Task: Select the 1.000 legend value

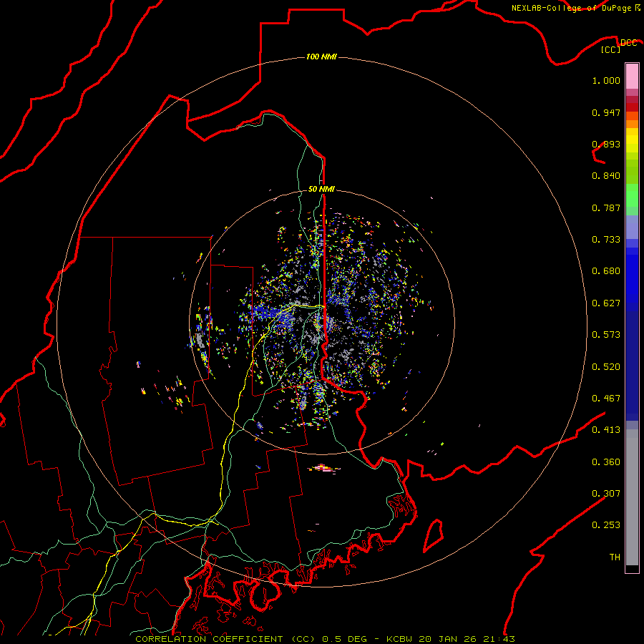Action: tap(606, 80)
